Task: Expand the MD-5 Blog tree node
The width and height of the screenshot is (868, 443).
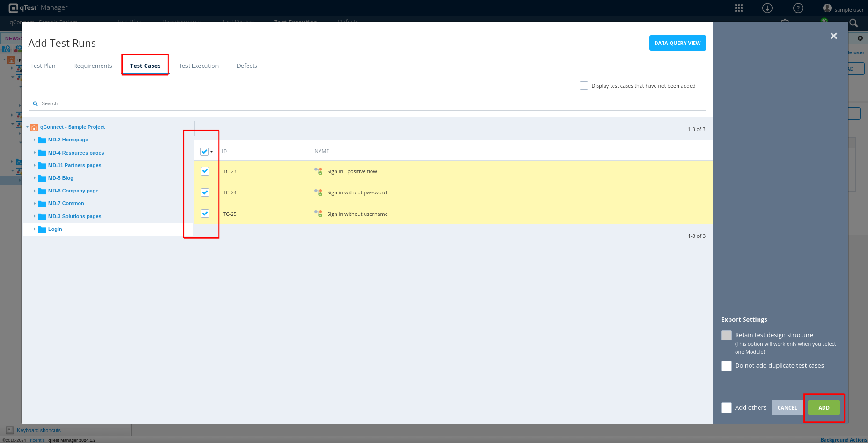Action: click(x=35, y=178)
